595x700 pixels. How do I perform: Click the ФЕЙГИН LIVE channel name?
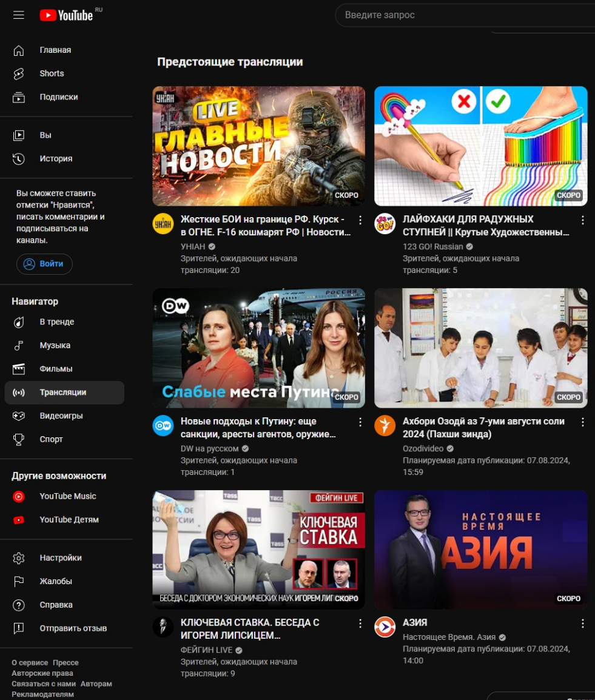coord(207,650)
